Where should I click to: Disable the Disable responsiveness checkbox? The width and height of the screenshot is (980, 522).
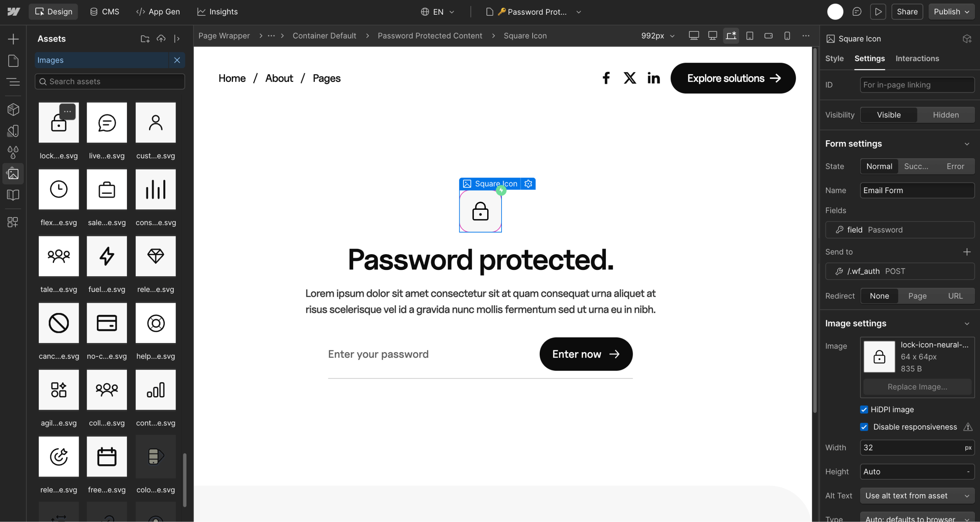pos(864,427)
